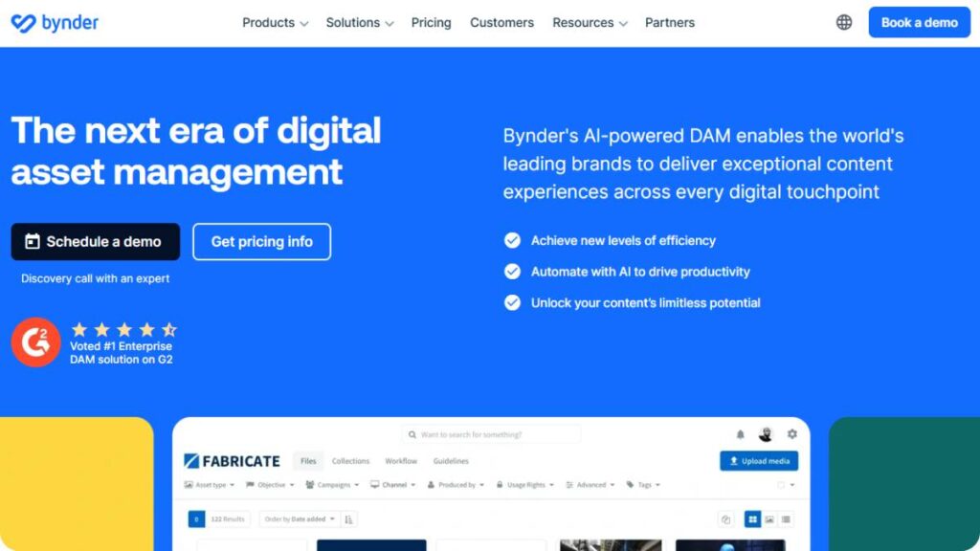Select the Workflow tab
This screenshot has width=980, height=551.
401,461
